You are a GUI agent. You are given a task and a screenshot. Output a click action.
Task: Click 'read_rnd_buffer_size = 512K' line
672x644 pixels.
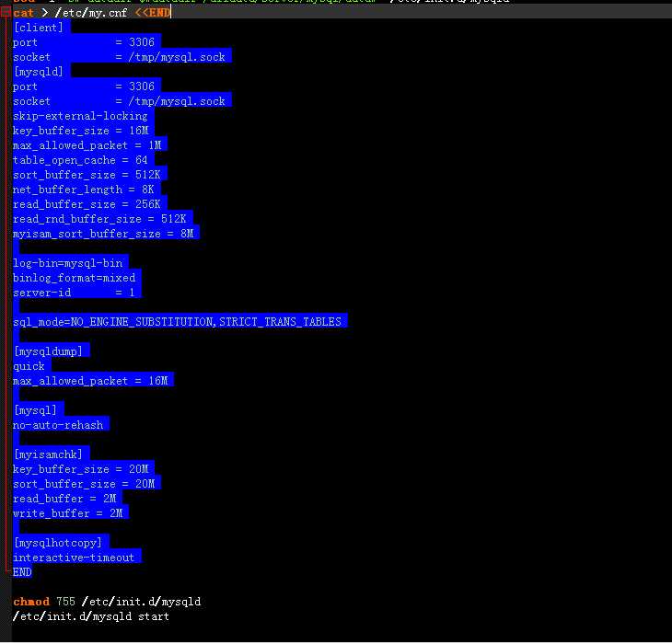click(x=99, y=219)
